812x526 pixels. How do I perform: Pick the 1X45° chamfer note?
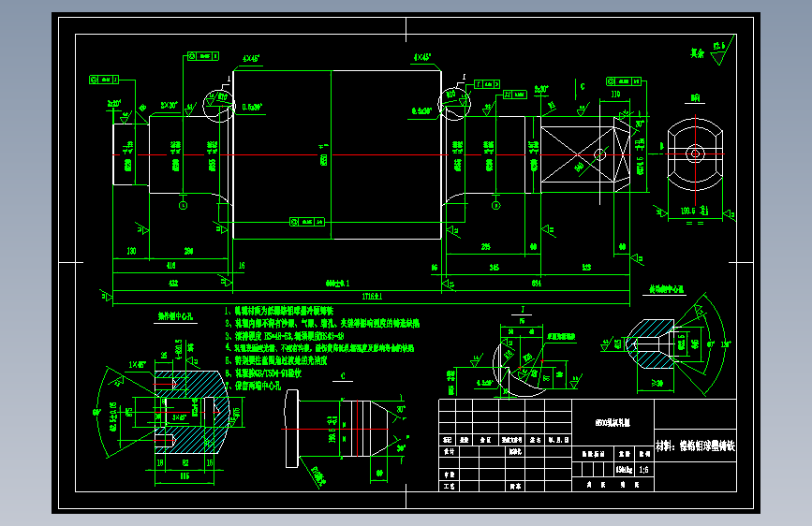point(138,364)
